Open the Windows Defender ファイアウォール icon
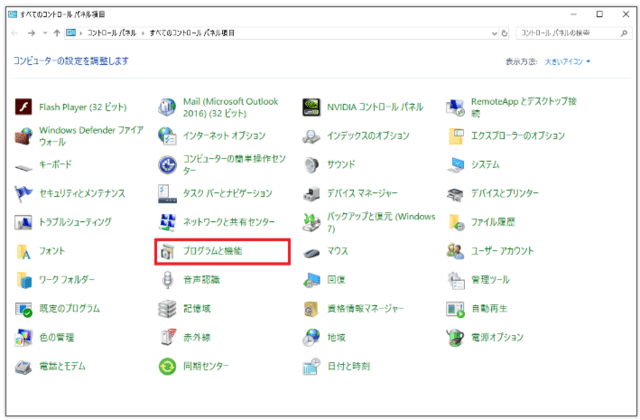Image resolution: width=640 pixels, height=420 pixels. (23, 136)
